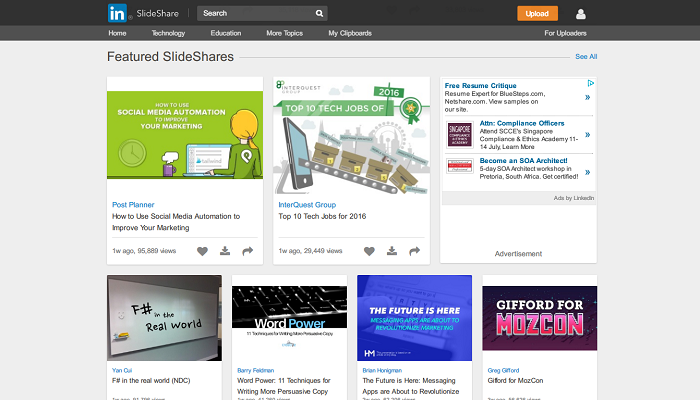Expand More Topics menu
The height and width of the screenshot is (400, 700).
pos(284,33)
